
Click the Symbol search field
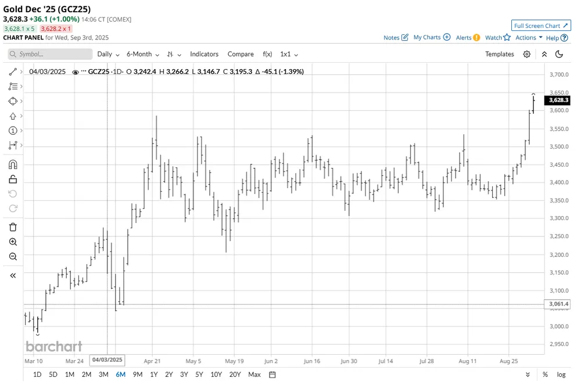tap(49, 54)
